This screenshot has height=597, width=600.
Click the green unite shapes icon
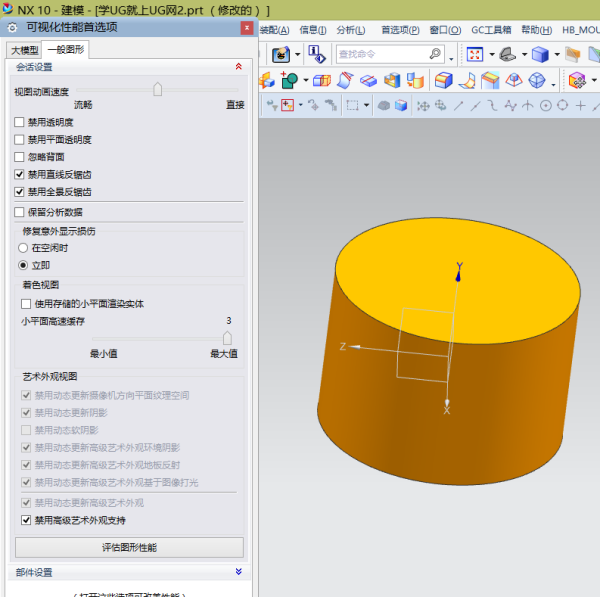290,80
